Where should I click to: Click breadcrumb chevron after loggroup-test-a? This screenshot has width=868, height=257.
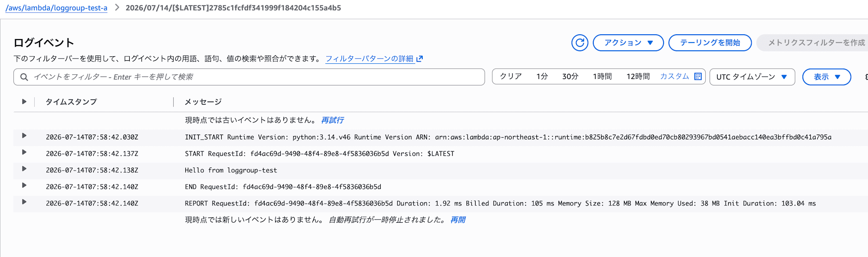pyautogui.click(x=117, y=7)
